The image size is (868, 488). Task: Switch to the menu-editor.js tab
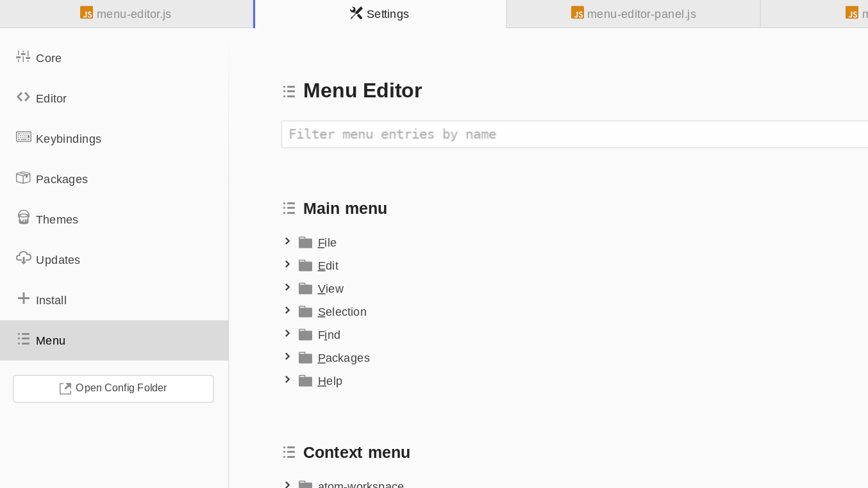point(126,13)
